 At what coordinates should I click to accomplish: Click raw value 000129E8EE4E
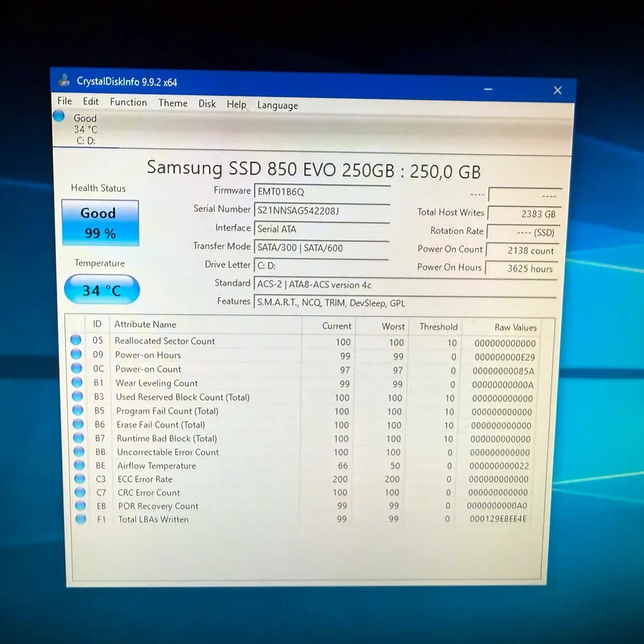point(498,519)
